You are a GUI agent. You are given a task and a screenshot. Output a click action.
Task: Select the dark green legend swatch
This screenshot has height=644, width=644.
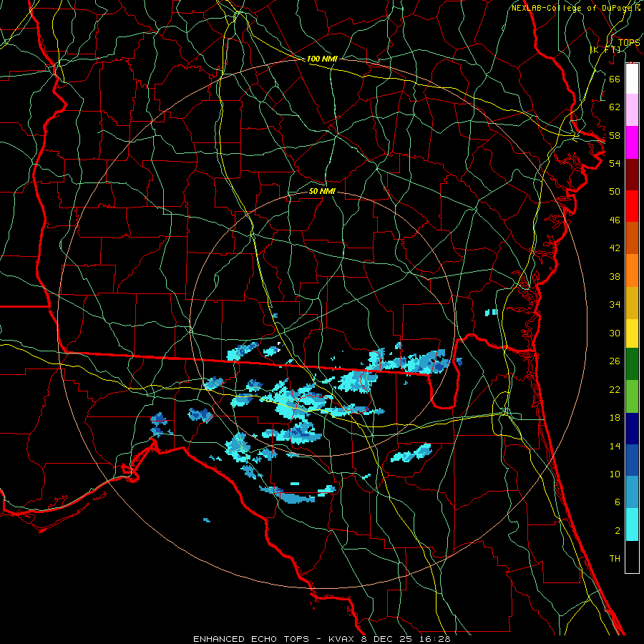point(632,364)
